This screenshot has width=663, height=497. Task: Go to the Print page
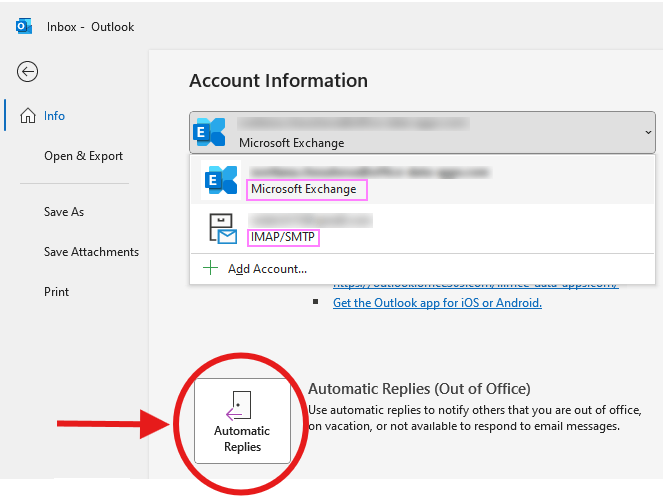point(57,292)
